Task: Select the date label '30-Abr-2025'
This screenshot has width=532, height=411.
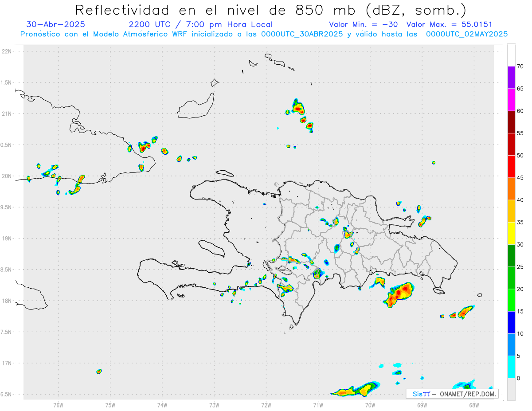Action: point(55,24)
